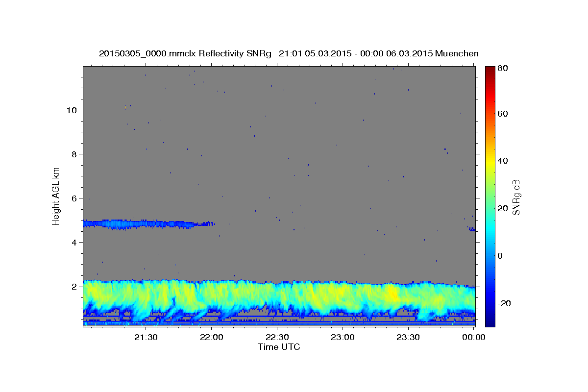Click the height tick label 2
Image resolution: width=588 pixels, height=392 pixels.
click(x=73, y=287)
